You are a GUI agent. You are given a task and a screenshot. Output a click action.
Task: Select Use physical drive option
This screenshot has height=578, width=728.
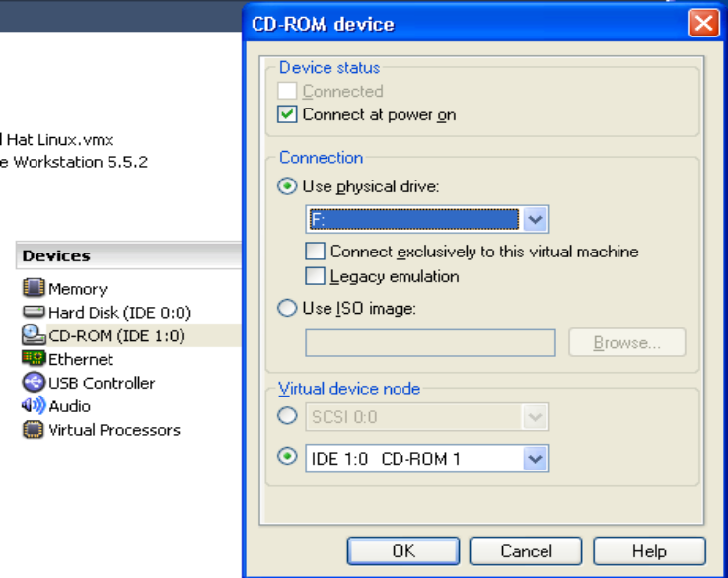[288, 186]
